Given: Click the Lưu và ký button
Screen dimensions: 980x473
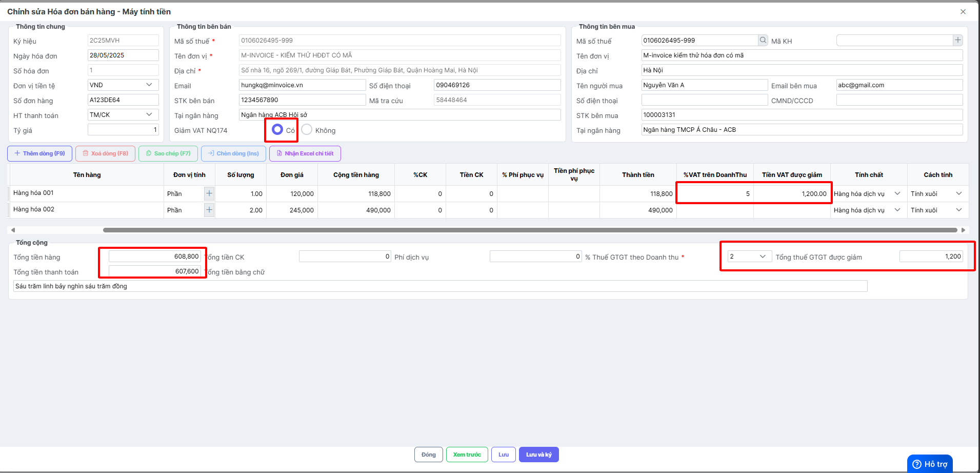Looking at the screenshot, I should point(538,455).
